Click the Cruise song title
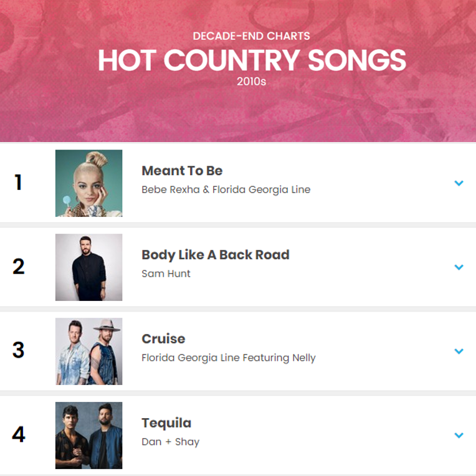This screenshot has height=476, width=476. (163, 339)
